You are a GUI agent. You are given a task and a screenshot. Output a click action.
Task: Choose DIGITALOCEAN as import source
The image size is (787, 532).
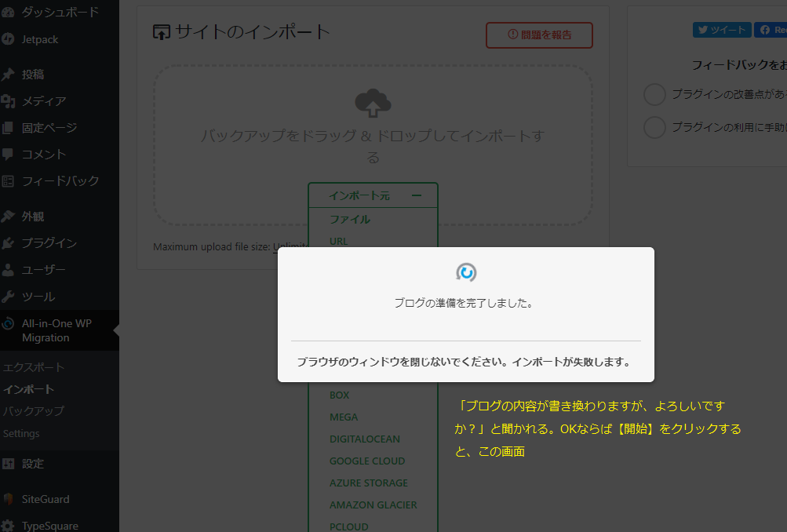365,439
